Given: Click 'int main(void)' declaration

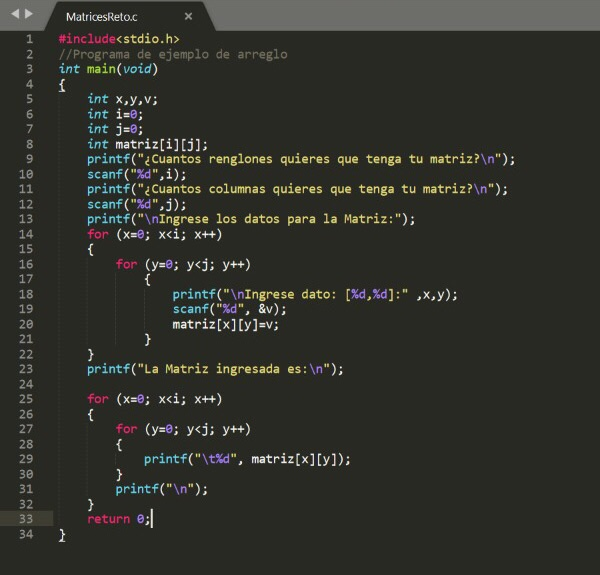Looking at the screenshot, I should pyautogui.click(x=108, y=69).
